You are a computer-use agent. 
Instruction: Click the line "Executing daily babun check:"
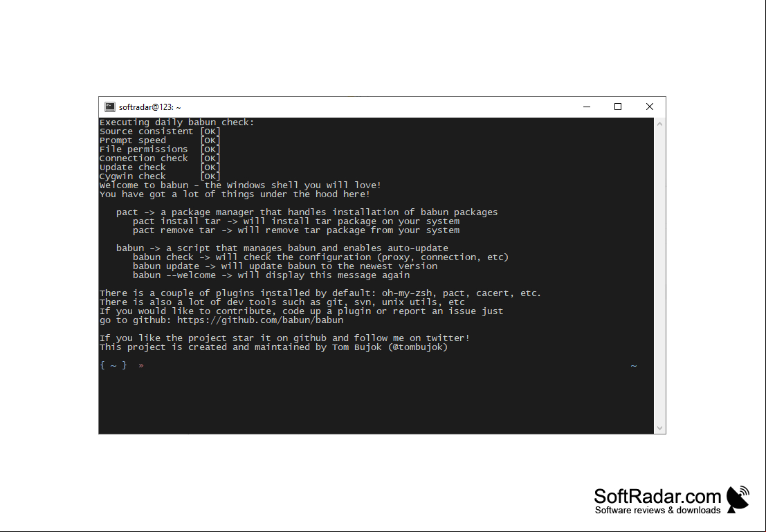coord(177,122)
